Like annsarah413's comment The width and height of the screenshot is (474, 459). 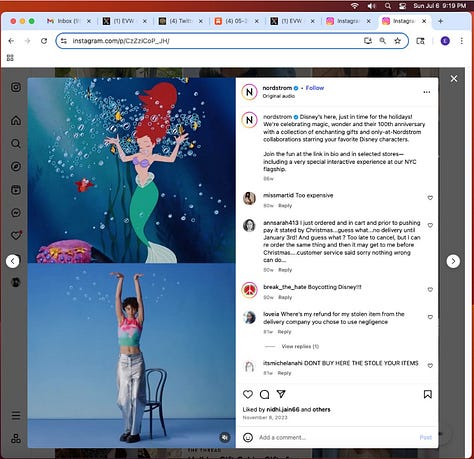tap(430, 225)
